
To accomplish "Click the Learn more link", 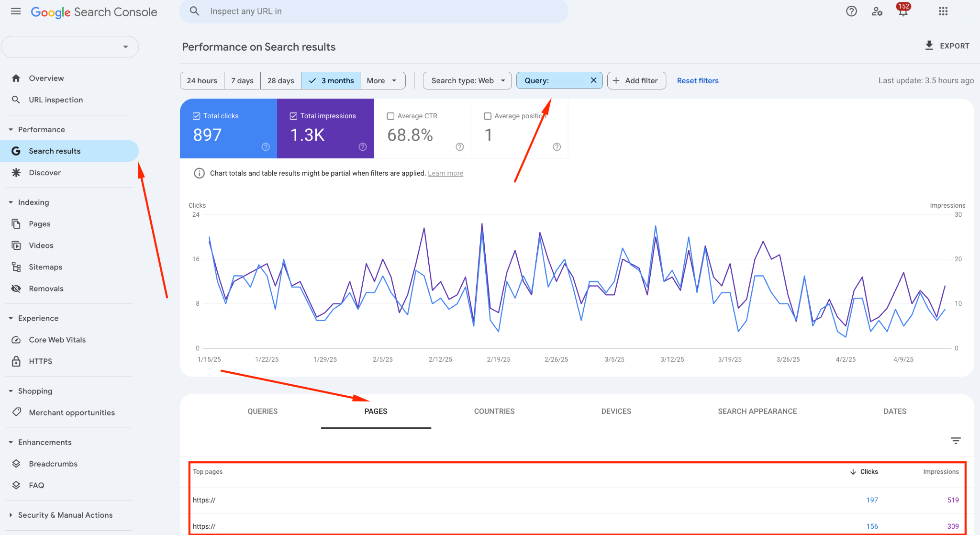I will click(445, 173).
